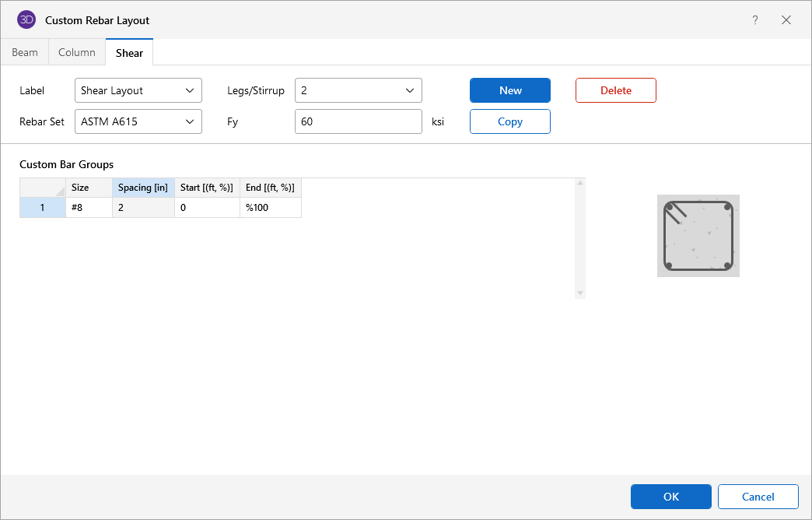Click the Copy button

pos(510,121)
